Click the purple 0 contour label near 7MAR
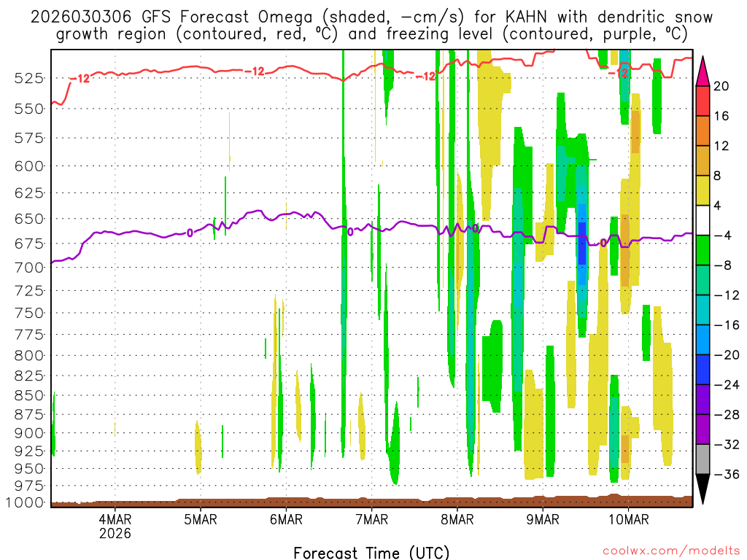 click(350, 232)
